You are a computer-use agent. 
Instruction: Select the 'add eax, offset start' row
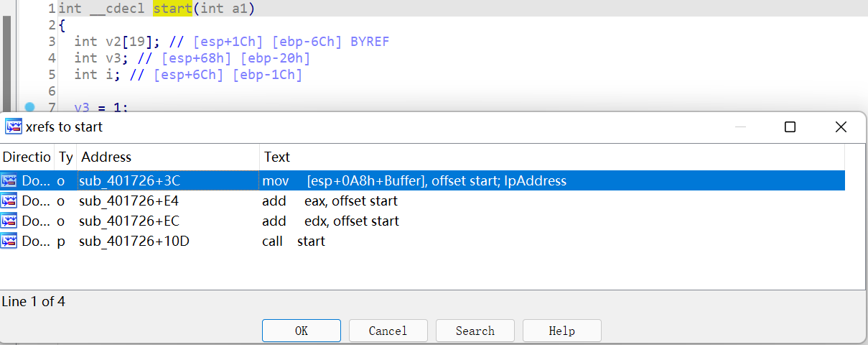point(422,201)
